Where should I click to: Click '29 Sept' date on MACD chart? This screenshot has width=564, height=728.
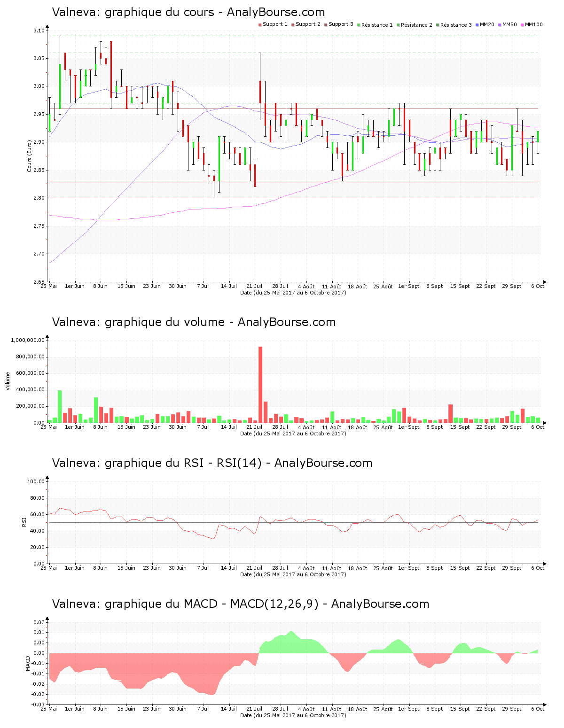512,709
